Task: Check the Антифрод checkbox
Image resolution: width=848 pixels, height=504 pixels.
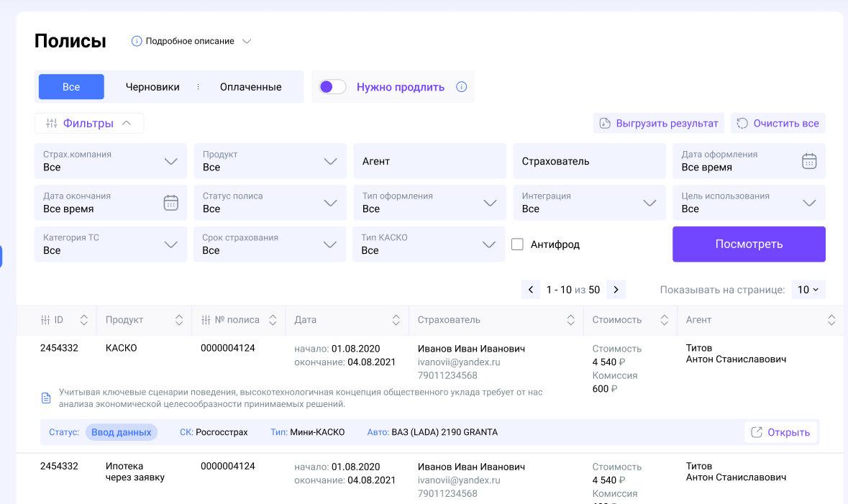Action: 517,244
